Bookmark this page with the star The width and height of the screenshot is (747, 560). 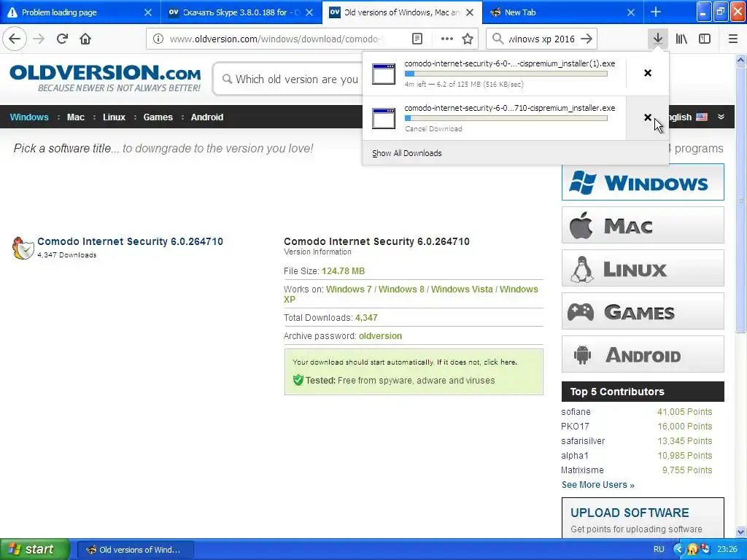coord(468,39)
